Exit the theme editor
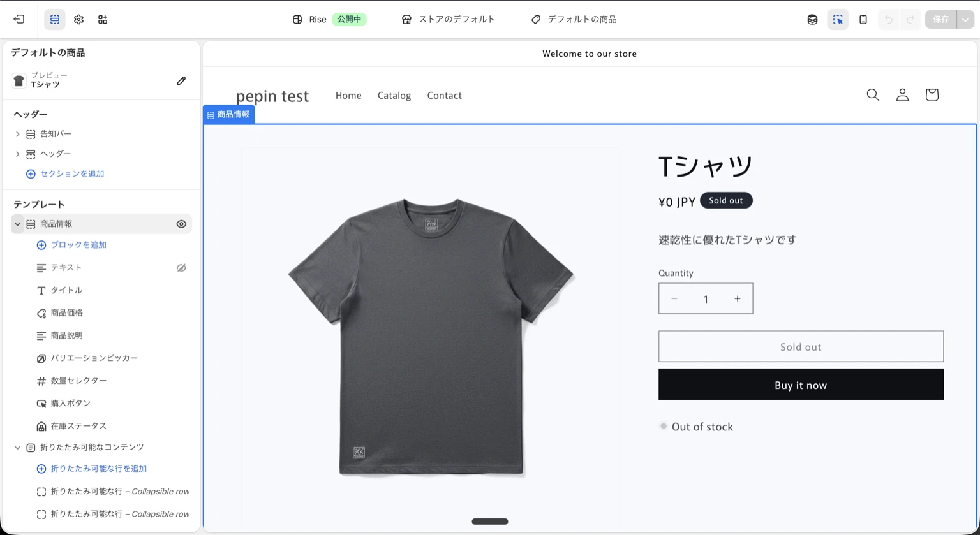 tap(19, 19)
